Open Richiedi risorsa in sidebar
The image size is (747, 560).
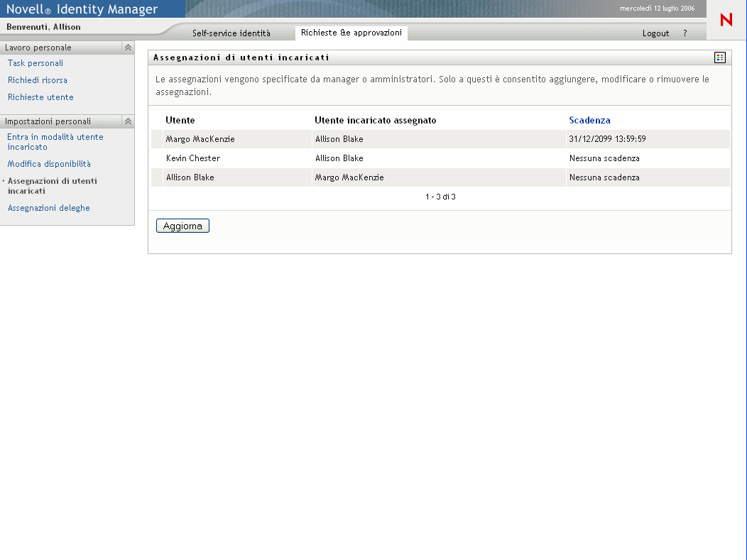pos(38,80)
